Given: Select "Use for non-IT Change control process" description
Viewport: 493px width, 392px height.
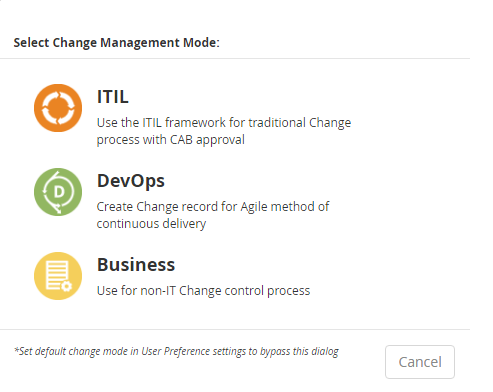Looking at the screenshot, I should click(203, 291).
